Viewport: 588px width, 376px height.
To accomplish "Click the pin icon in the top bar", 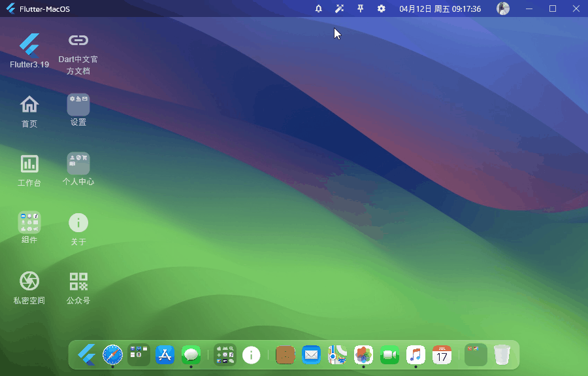I will pyautogui.click(x=361, y=9).
